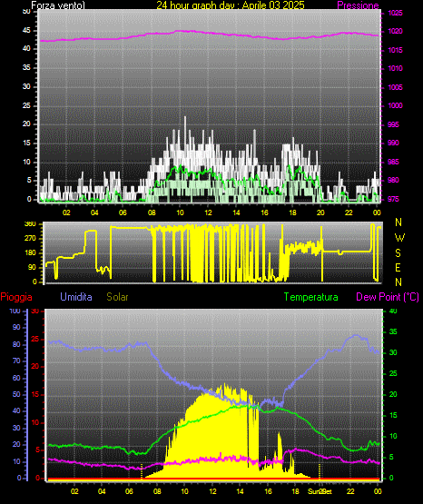Click the Forza vento axis title
The width and height of the screenshot is (423, 504).
coord(58,5)
